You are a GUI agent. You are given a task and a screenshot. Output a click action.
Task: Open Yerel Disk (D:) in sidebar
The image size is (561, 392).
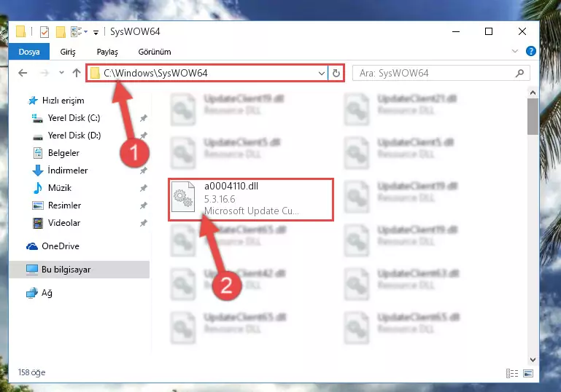66,136
